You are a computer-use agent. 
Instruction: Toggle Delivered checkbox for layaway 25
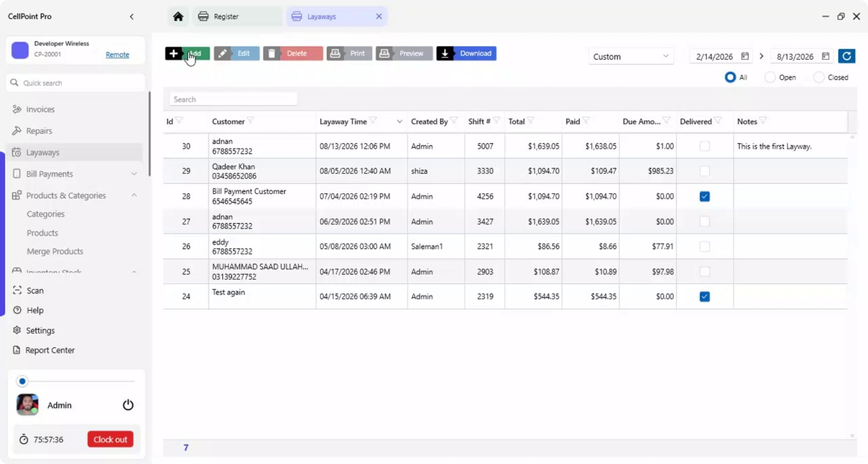(x=704, y=272)
